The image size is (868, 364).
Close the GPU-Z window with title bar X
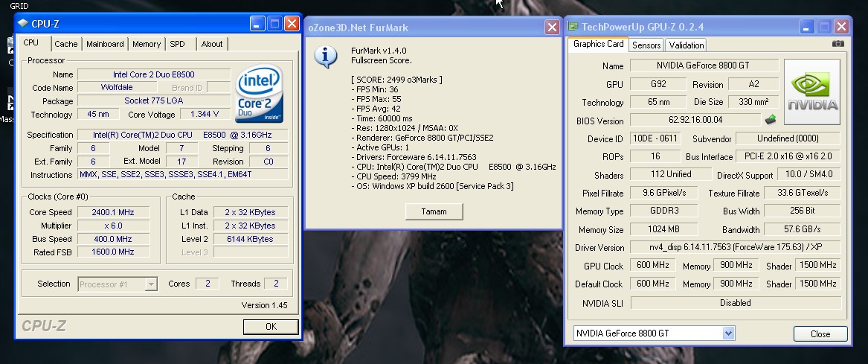point(841,26)
